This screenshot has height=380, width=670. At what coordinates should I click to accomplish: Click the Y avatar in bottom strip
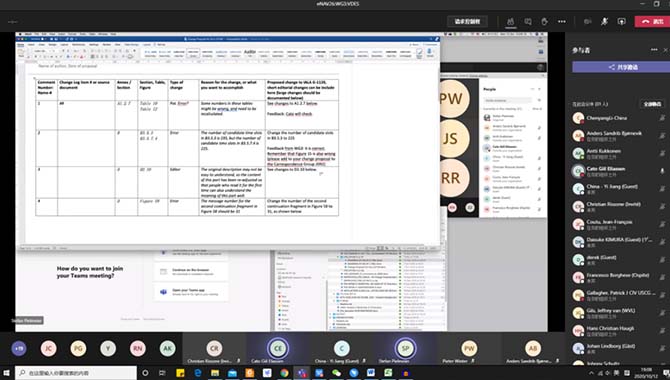(x=108, y=349)
